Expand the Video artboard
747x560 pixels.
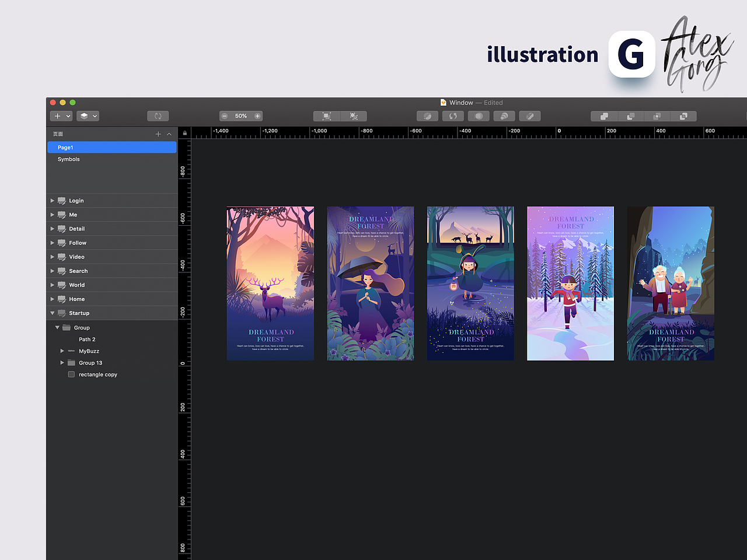(x=52, y=257)
